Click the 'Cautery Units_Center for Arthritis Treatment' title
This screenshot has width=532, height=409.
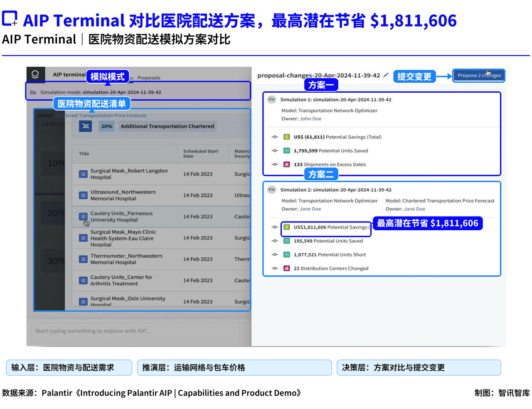click(121, 280)
